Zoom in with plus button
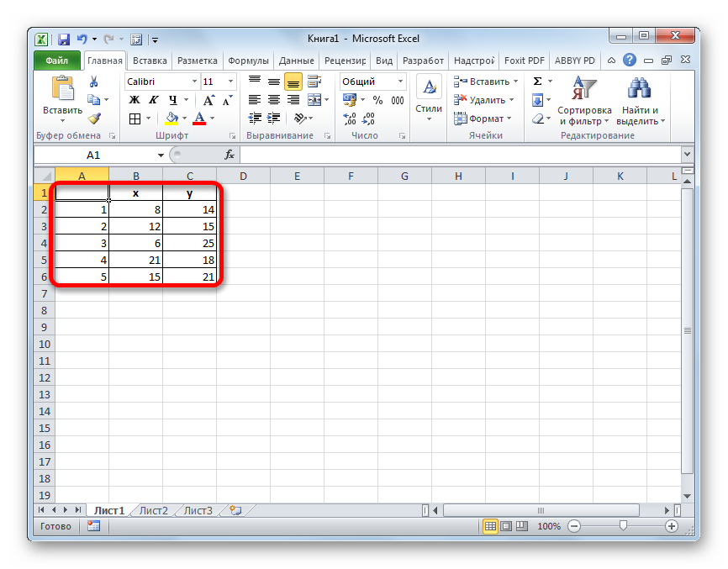The height and width of the screenshot is (569, 728). tap(672, 526)
